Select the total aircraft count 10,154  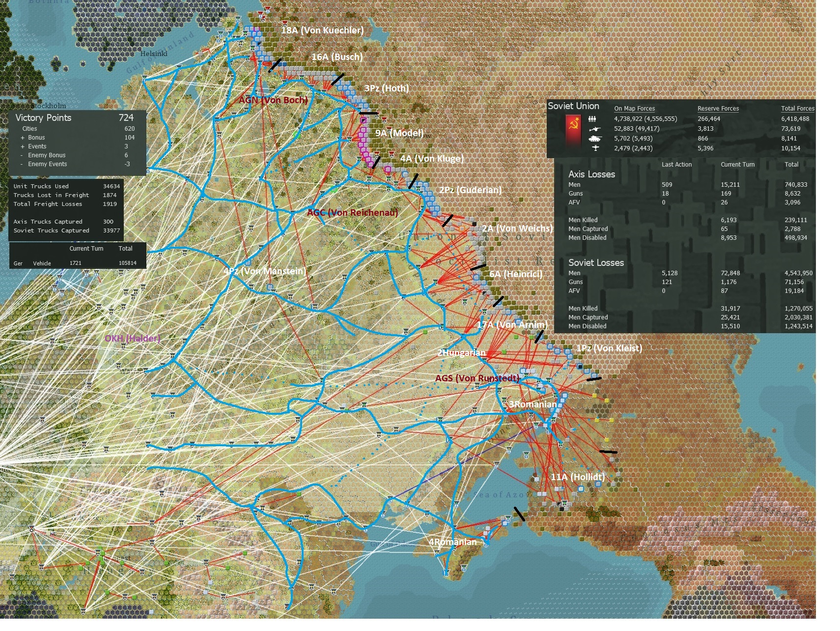coord(790,148)
